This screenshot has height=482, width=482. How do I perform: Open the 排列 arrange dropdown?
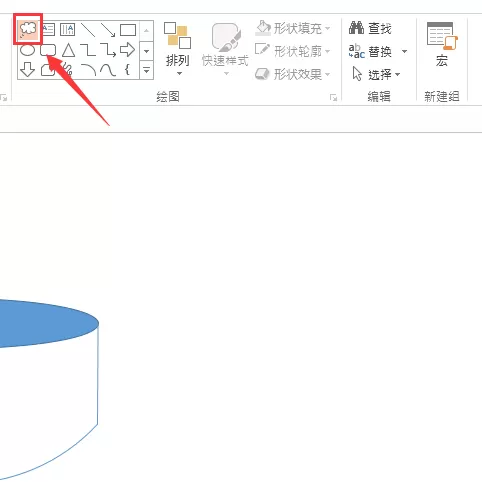[178, 49]
